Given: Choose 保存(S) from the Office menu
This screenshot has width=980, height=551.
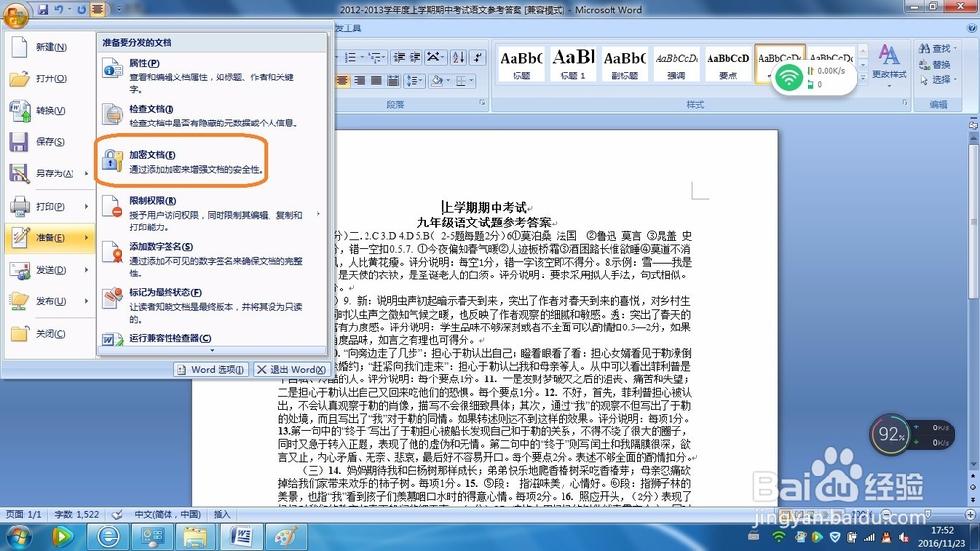Looking at the screenshot, I should tap(49, 142).
